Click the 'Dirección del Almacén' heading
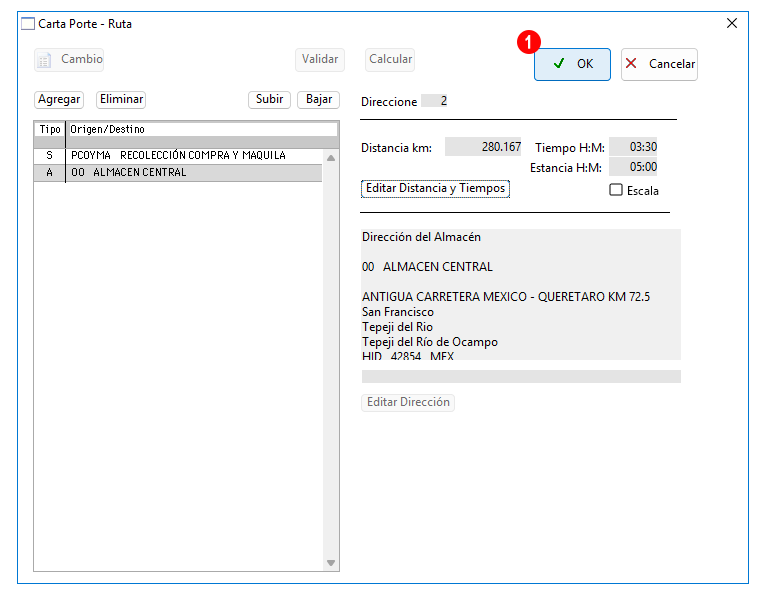Image resolution: width=768 pixels, height=595 pixels. [421, 237]
